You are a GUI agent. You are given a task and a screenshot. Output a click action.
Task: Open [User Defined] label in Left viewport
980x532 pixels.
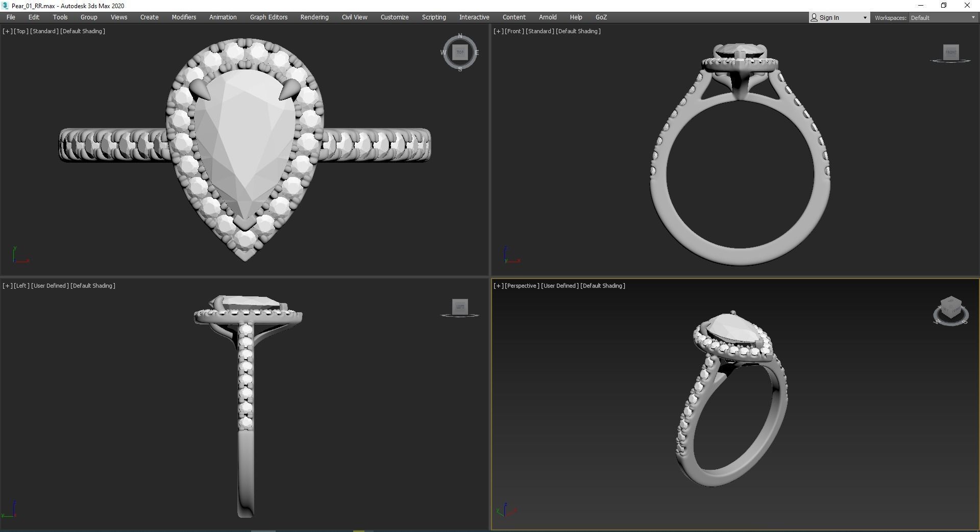click(50, 286)
